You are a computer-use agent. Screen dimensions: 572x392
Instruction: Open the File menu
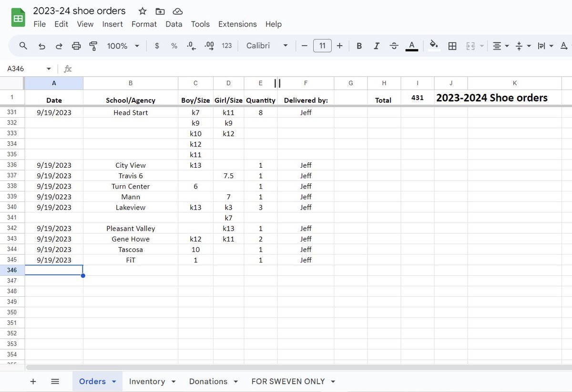click(40, 24)
